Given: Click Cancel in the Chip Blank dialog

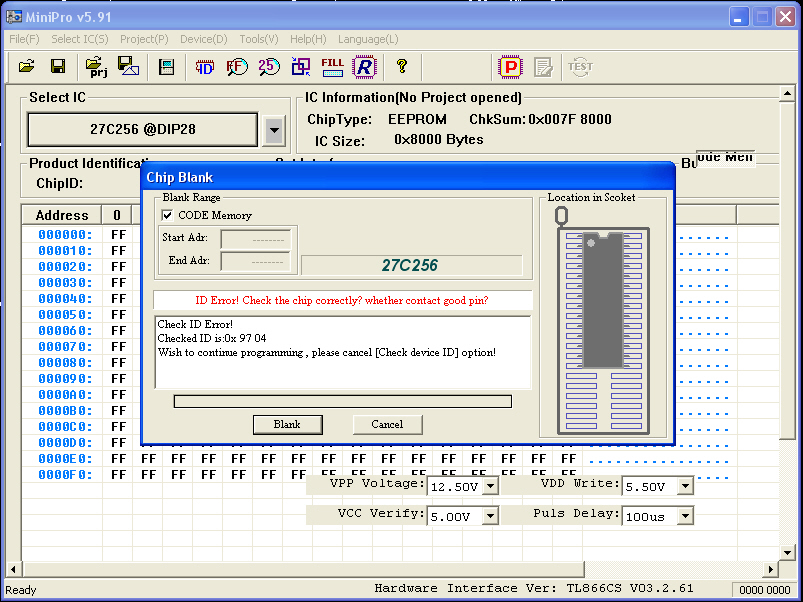Looking at the screenshot, I should pyautogui.click(x=388, y=424).
